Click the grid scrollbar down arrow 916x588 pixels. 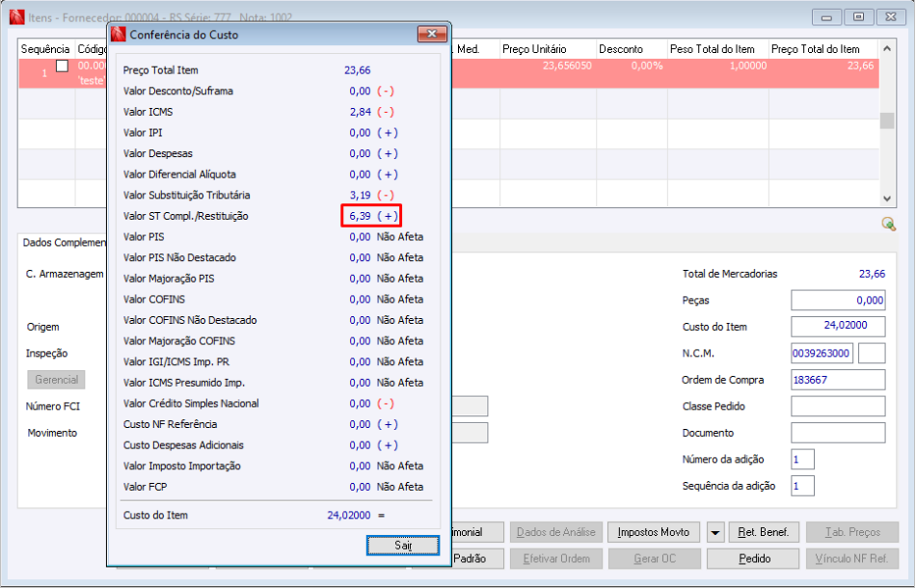[x=887, y=199]
